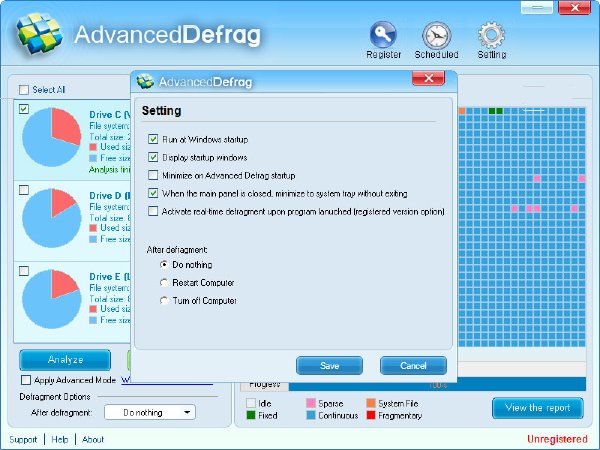Click the orange system file block in disk map

(462, 111)
